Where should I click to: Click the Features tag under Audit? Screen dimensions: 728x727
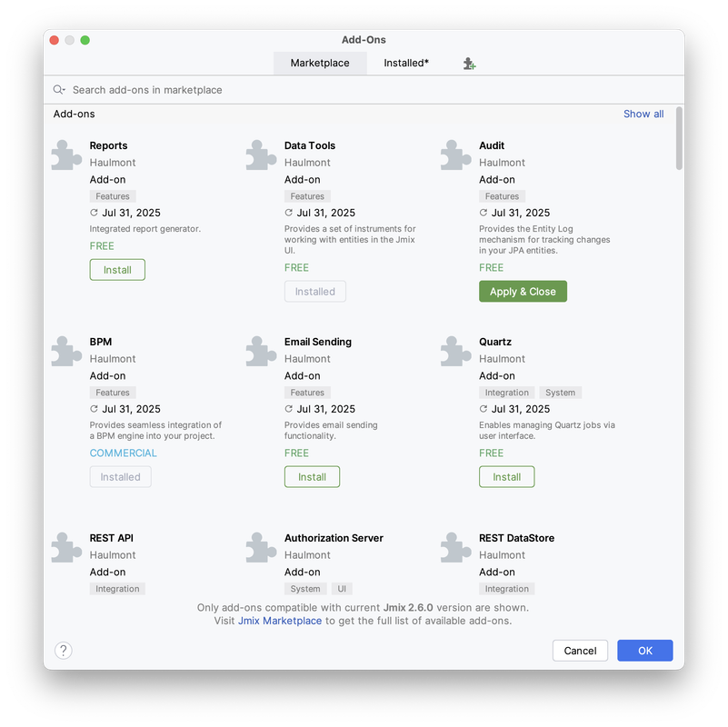502,196
